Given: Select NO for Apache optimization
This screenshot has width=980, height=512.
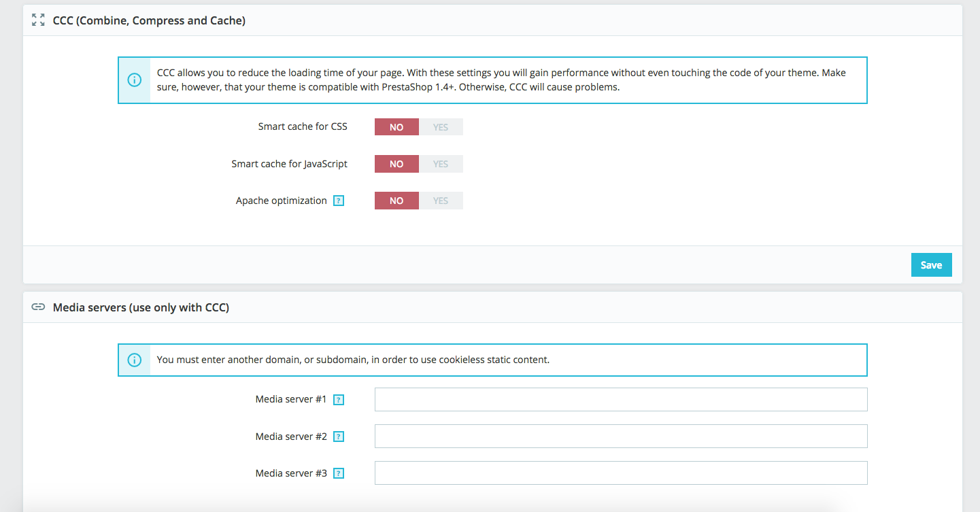Looking at the screenshot, I should tap(396, 201).
